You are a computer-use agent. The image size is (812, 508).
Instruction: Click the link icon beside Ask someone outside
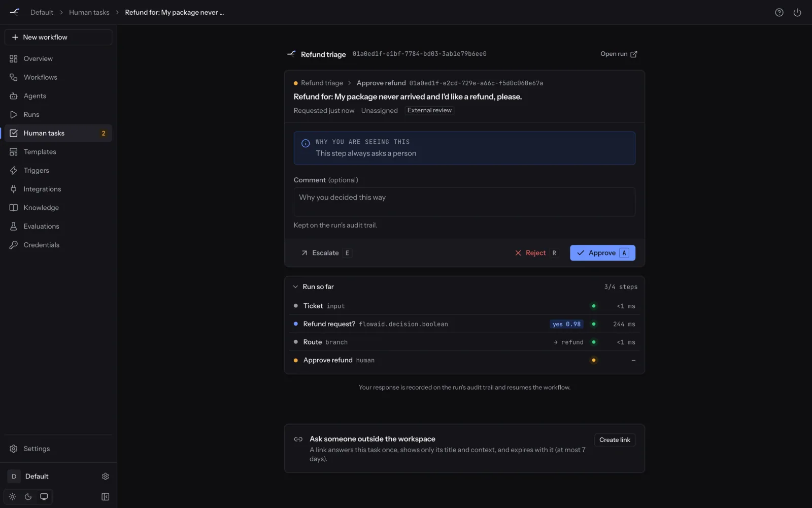(x=298, y=439)
